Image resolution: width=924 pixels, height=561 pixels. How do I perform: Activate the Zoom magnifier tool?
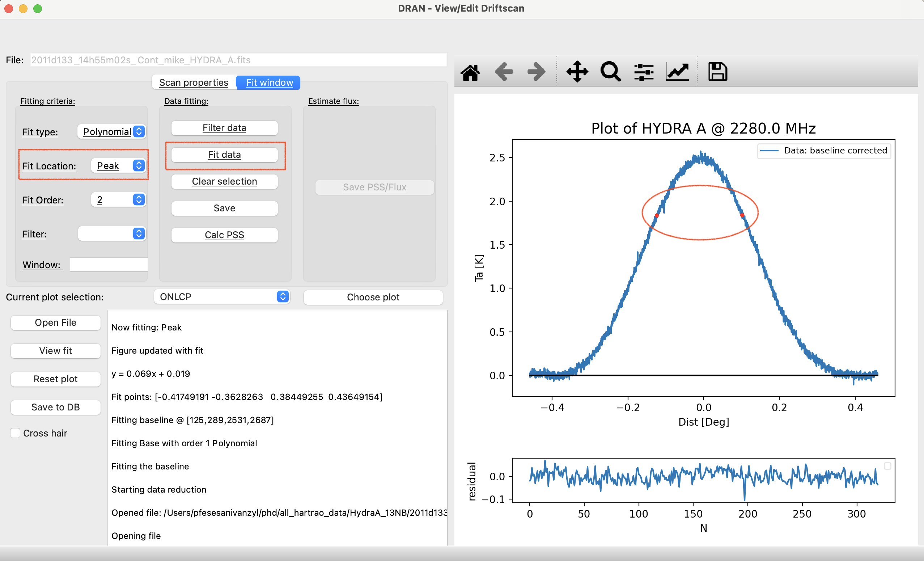pos(610,72)
